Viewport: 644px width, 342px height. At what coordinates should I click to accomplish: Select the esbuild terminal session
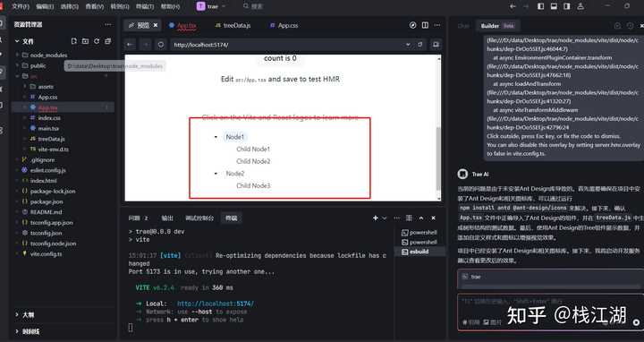(419, 252)
